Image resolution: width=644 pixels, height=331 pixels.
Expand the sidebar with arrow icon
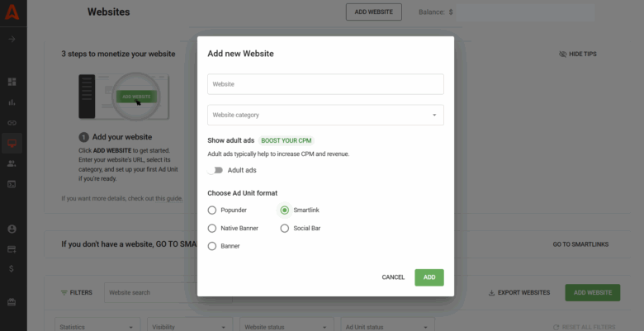(x=12, y=39)
